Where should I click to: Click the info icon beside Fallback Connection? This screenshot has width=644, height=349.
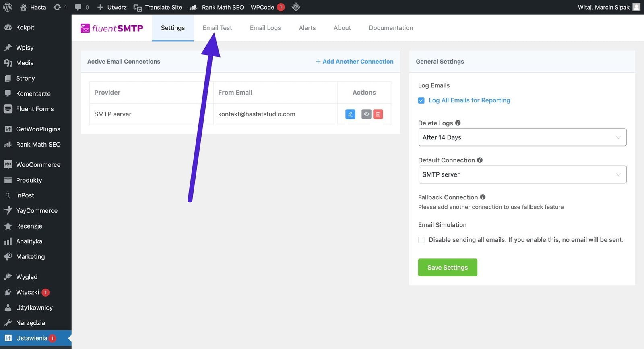click(x=483, y=197)
